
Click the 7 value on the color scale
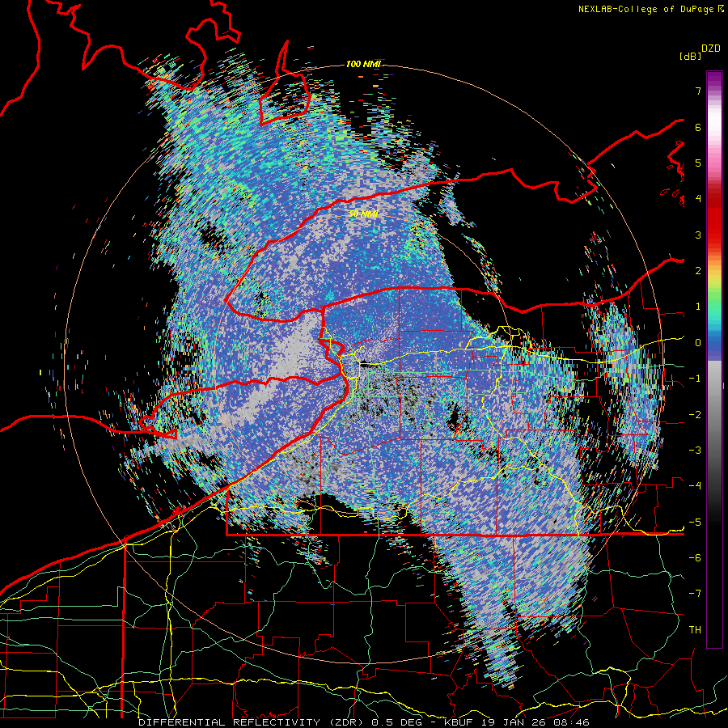(698, 91)
